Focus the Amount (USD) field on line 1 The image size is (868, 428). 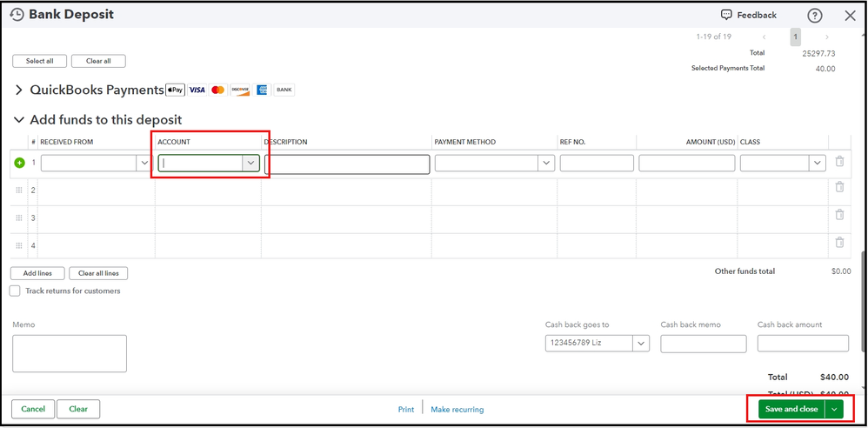tap(687, 163)
